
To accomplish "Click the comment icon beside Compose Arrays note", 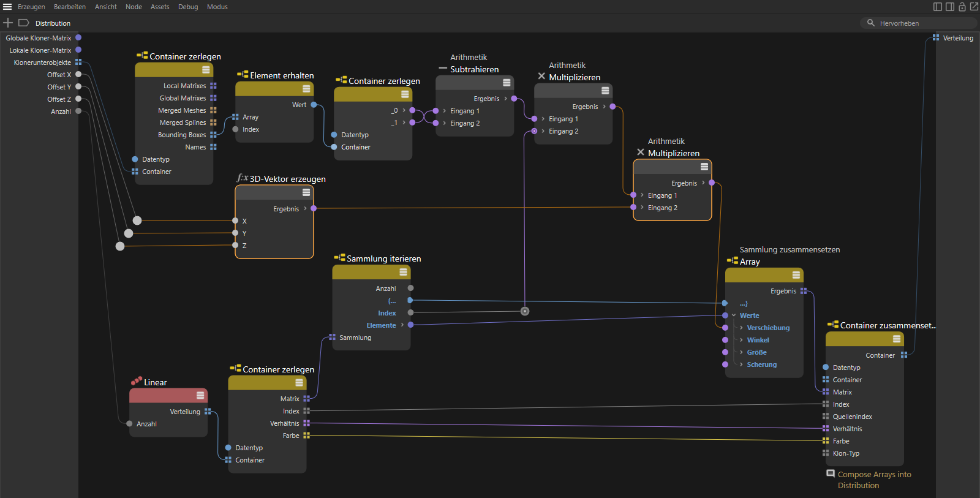I will click(x=831, y=473).
